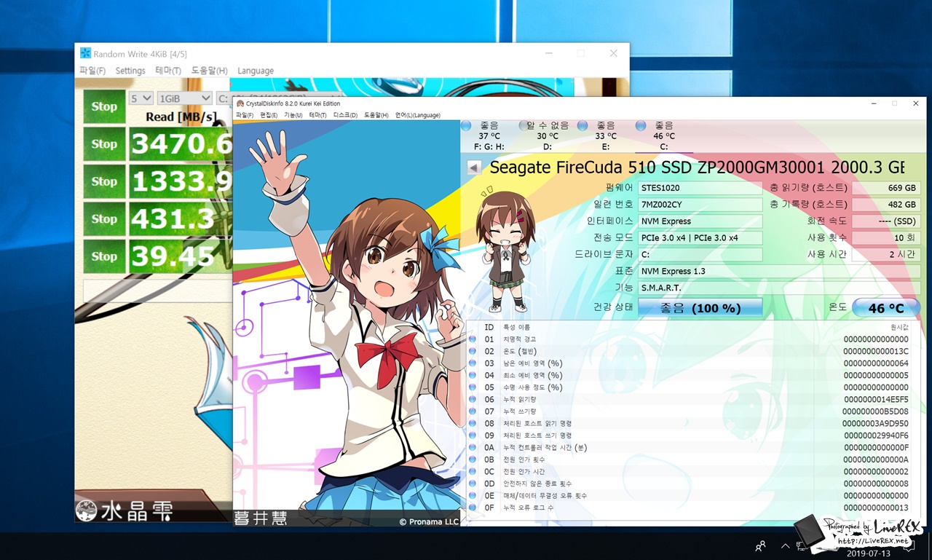Click status orb for attribute 01 치명적 경고
Screen dimensions: 932x560
click(x=473, y=339)
